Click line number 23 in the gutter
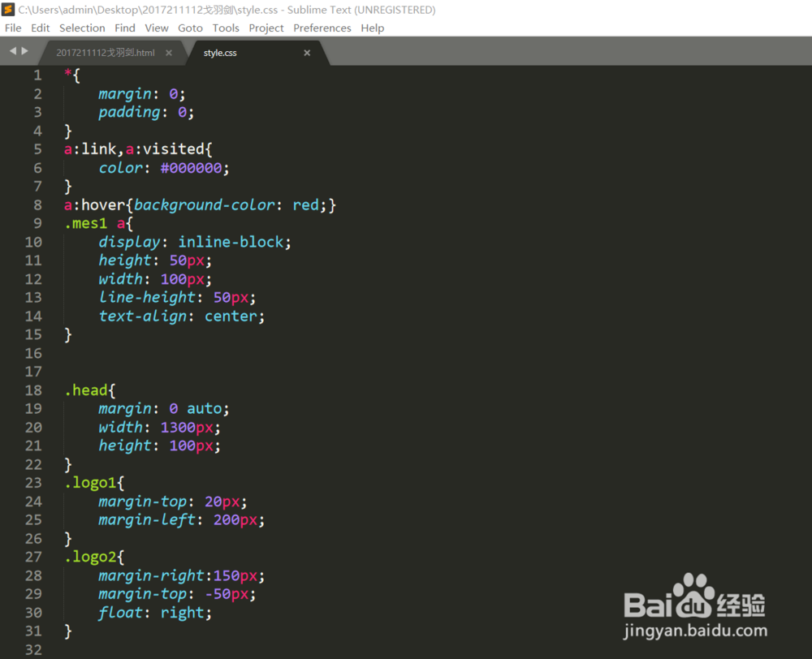 (x=33, y=483)
